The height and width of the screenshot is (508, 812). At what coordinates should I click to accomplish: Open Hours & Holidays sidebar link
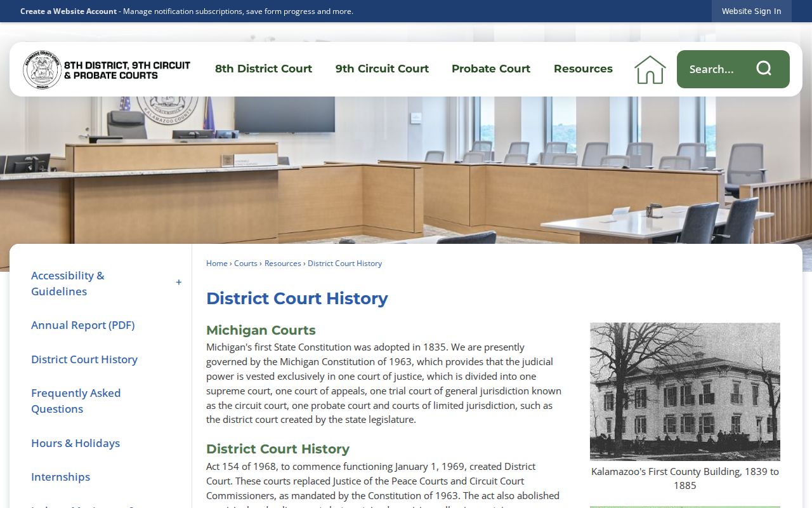pyautogui.click(x=75, y=443)
